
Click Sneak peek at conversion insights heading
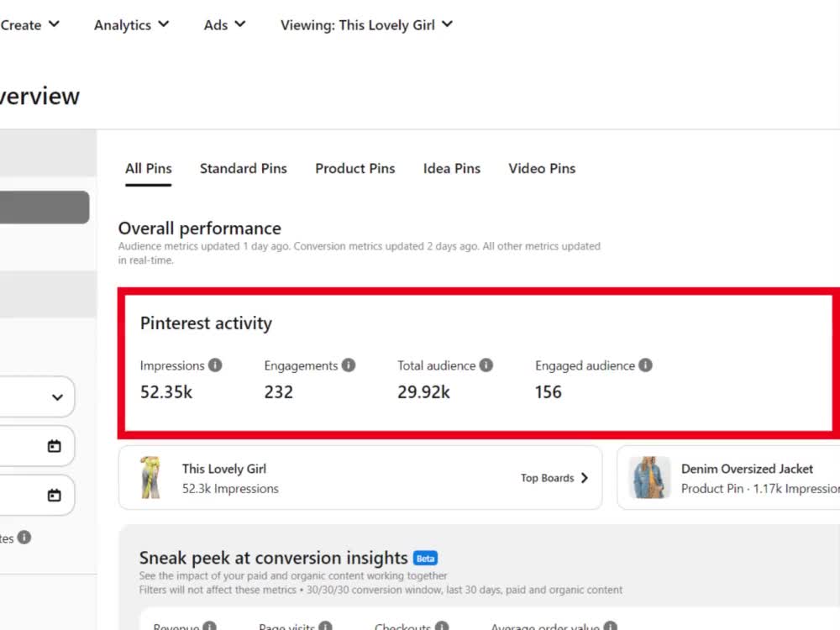click(273, 558)
